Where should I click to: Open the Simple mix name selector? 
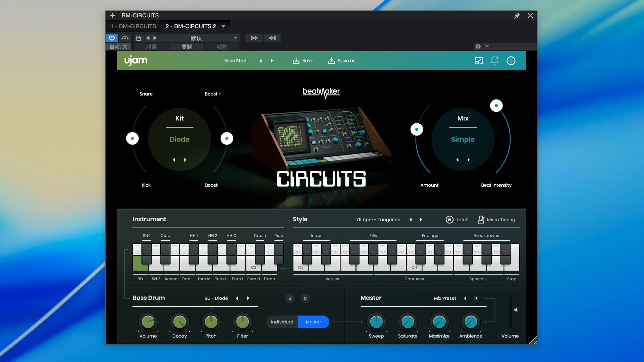(463, 139)
